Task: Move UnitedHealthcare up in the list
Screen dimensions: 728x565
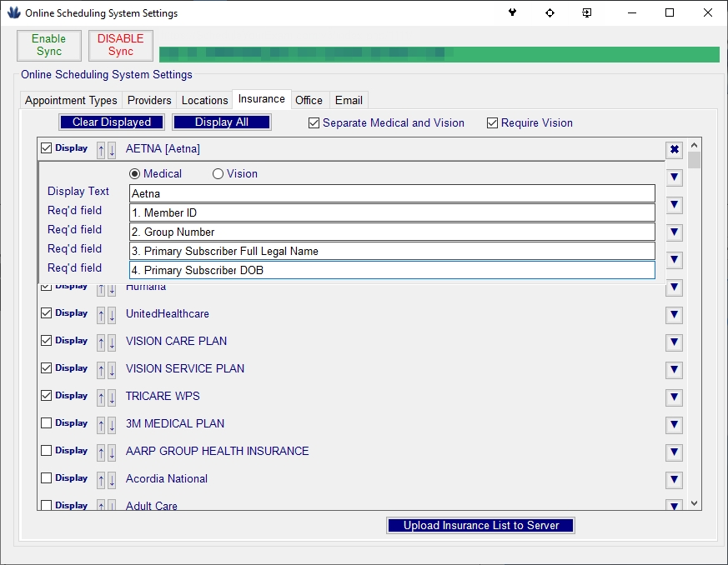Action: click(x=101, y=315)
